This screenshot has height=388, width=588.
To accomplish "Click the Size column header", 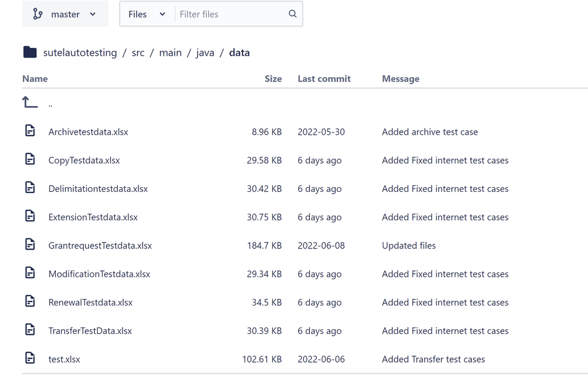I will pyautogui.click(x=273, y=79).
